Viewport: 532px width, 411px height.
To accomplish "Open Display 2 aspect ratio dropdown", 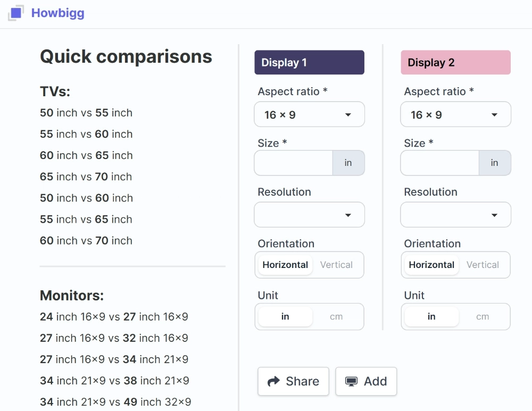I will click(455, 115).
